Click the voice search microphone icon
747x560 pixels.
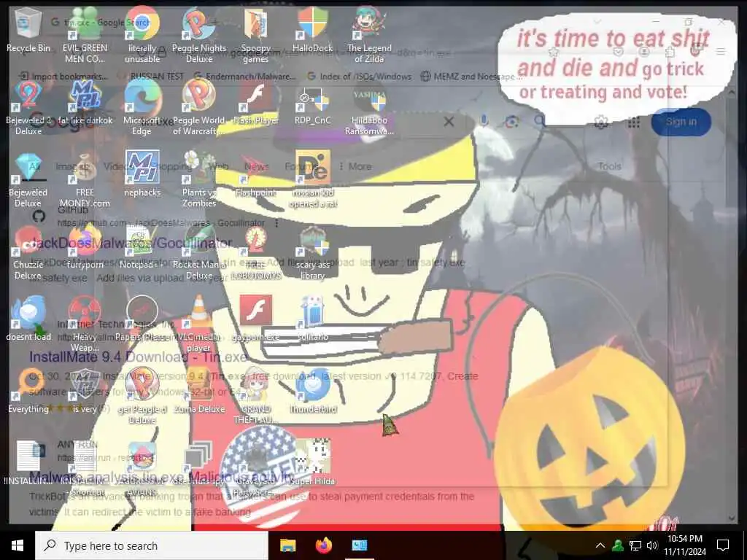click(484, 121)
